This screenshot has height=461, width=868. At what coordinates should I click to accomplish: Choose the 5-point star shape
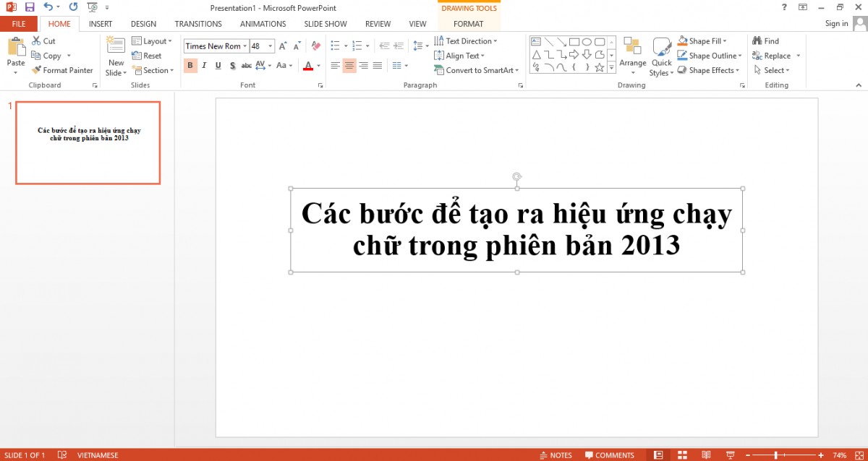(599, 67)
